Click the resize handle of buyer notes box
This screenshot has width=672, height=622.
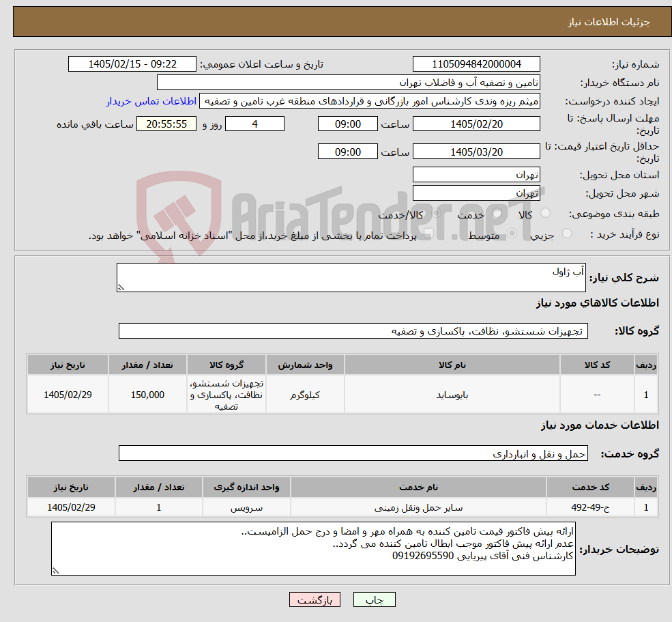point(55,571)
